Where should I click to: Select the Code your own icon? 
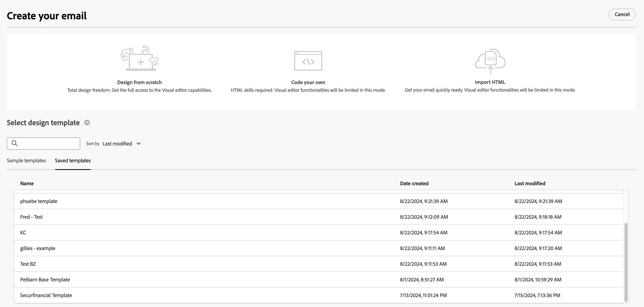(308, 61)
